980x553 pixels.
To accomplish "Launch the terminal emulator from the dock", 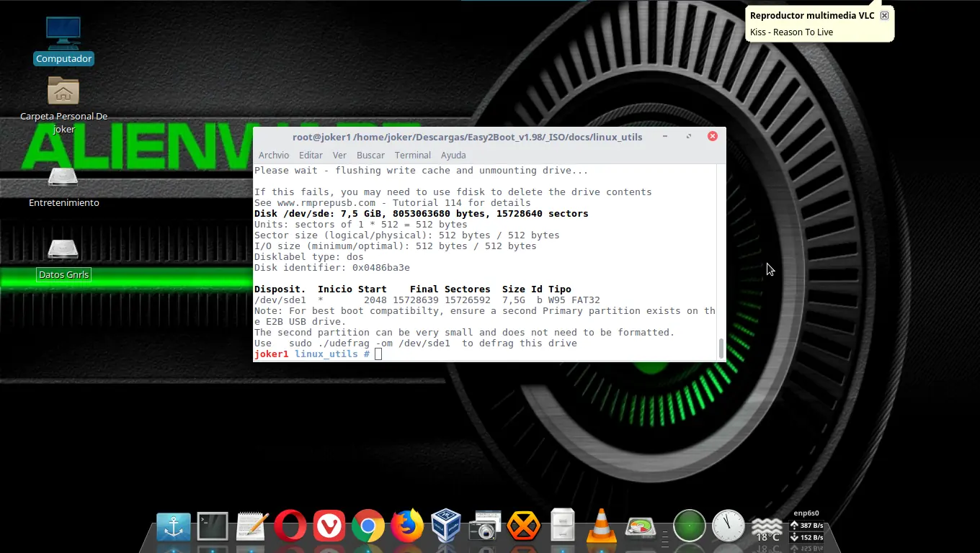I will click(x=212, y=526).
